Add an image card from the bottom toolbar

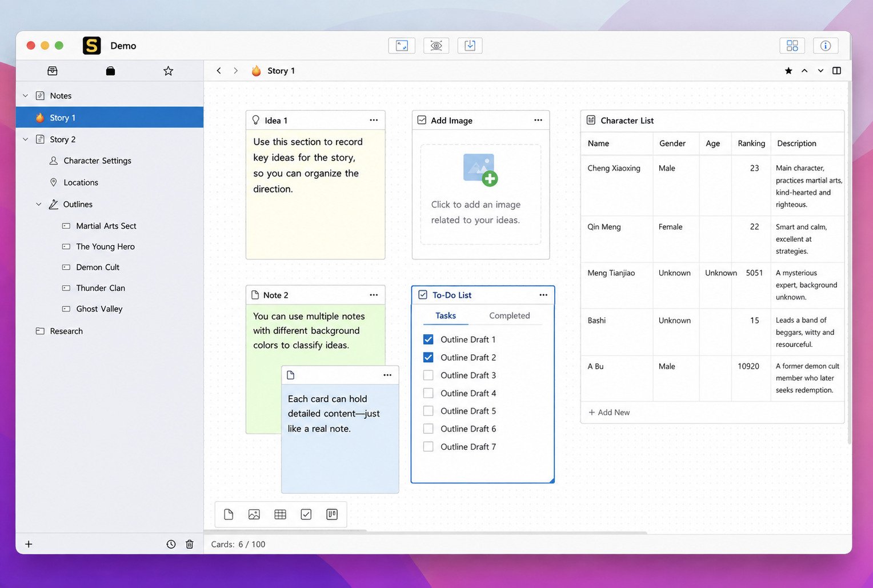click(254, 514)
